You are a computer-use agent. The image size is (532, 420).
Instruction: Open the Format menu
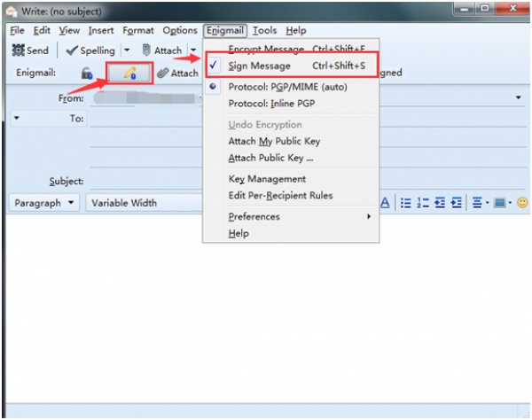coord(138,30)
